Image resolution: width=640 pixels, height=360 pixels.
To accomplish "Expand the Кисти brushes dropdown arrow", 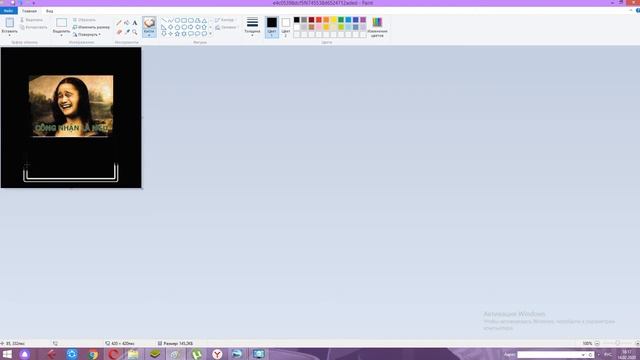I will tap(149, 36).
